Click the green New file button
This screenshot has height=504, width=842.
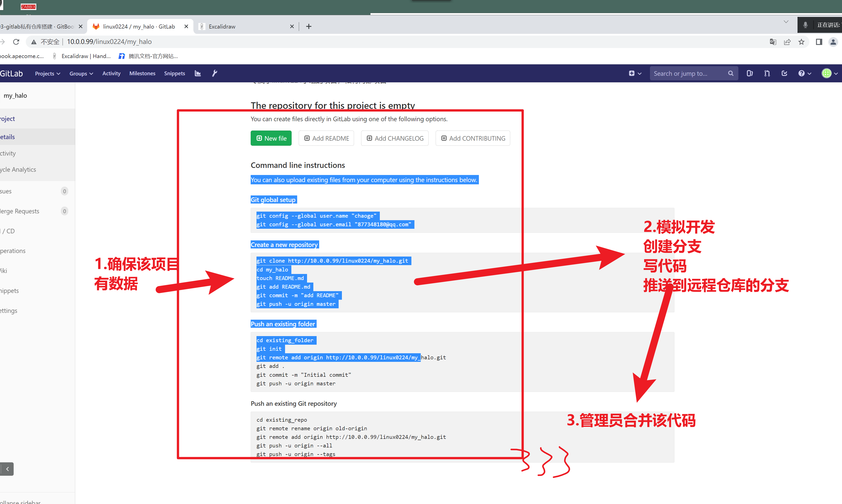coord(271,138)
